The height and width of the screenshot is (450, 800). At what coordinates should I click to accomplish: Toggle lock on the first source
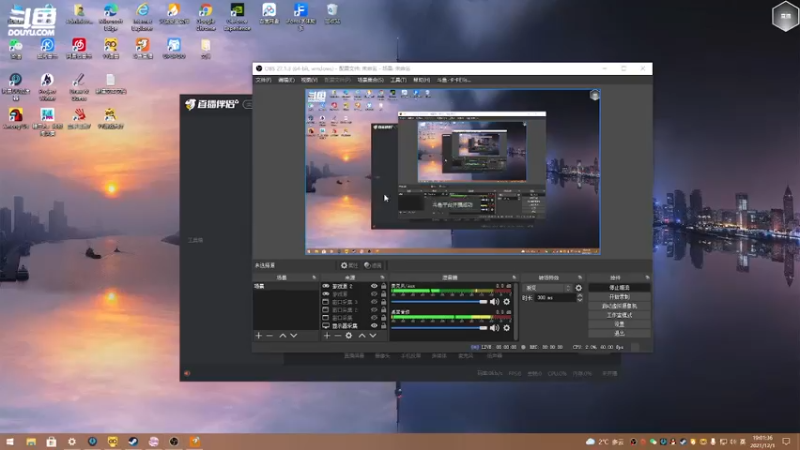pyautogui.click(x=384, y=286)
